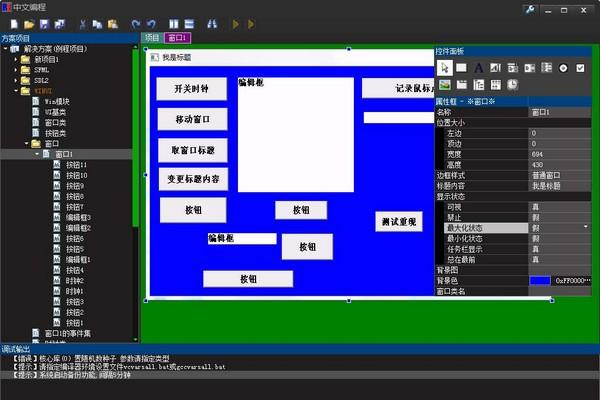Pick the button control in the control panel
Image resolution: width=600 pixels, height=400 pixels.
click(461, 68)
